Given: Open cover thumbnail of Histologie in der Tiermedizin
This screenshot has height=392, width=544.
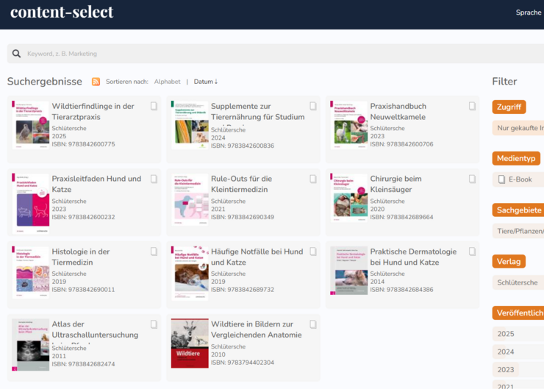Looking at the screenshot, I should (x=31, y=273).
